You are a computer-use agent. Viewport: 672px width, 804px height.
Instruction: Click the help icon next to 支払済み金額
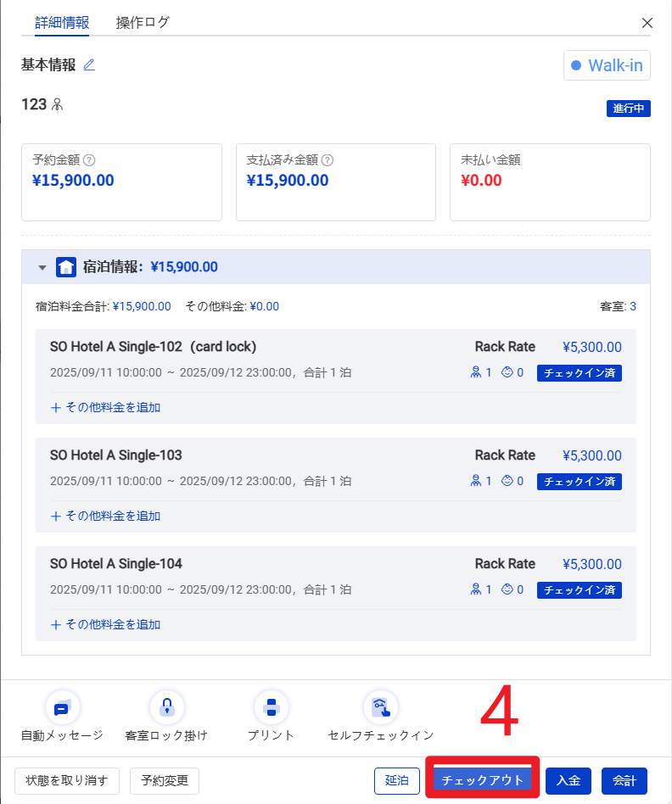(x=328, y=159)
